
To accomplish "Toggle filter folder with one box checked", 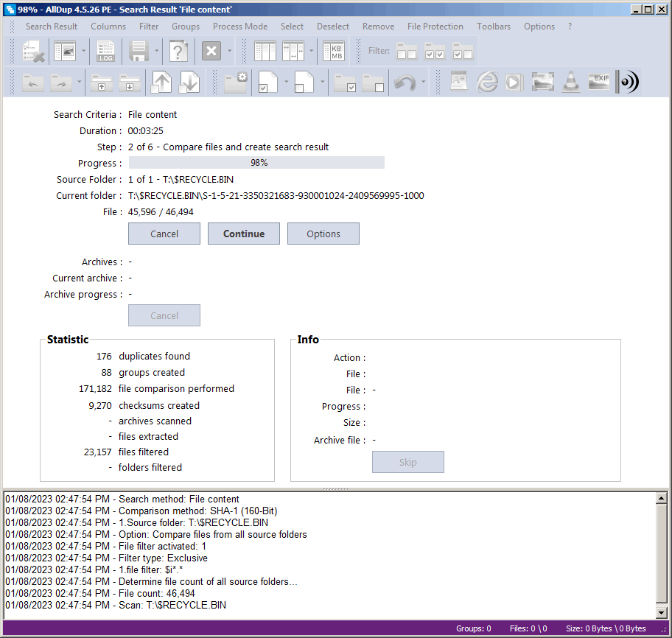I will point(462,52).
